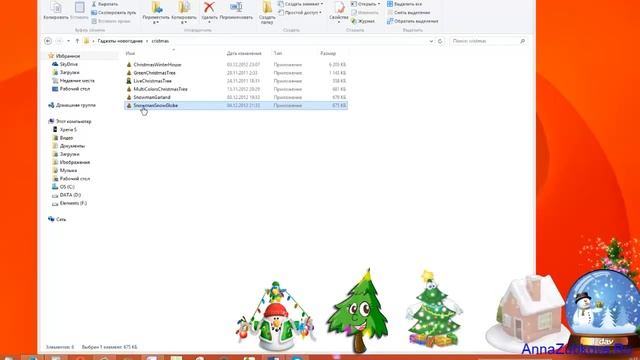This screenshot has height=360, width=640.
Task: Click the Forward navigation arrow
Action: pos(59,41)
